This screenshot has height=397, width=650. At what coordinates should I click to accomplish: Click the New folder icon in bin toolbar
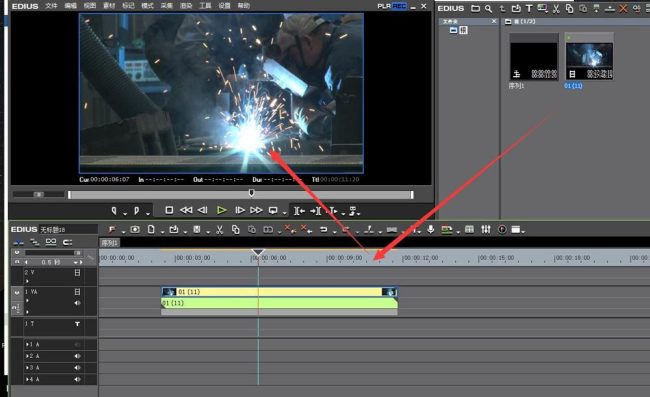(475, 8)
